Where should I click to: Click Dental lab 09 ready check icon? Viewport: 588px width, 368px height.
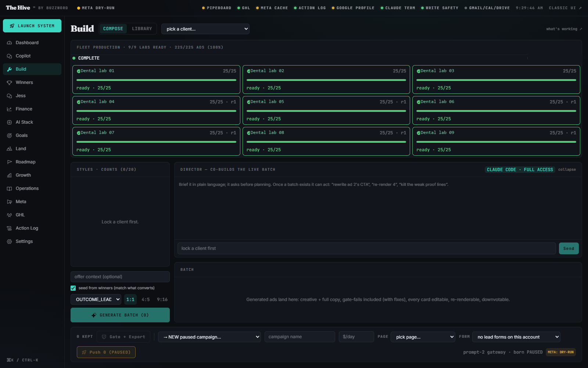click(x=418, y=133)
